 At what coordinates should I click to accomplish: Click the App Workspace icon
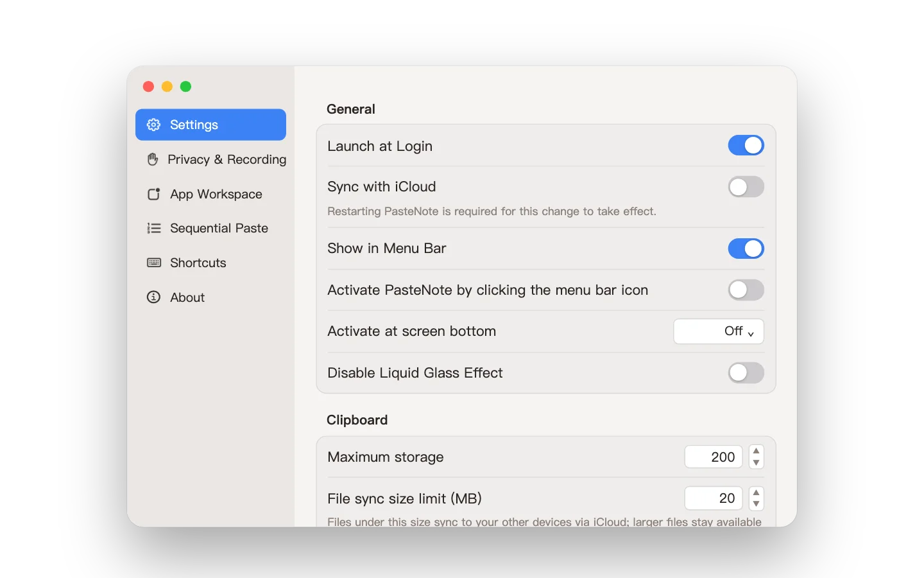tap(154, 194)
